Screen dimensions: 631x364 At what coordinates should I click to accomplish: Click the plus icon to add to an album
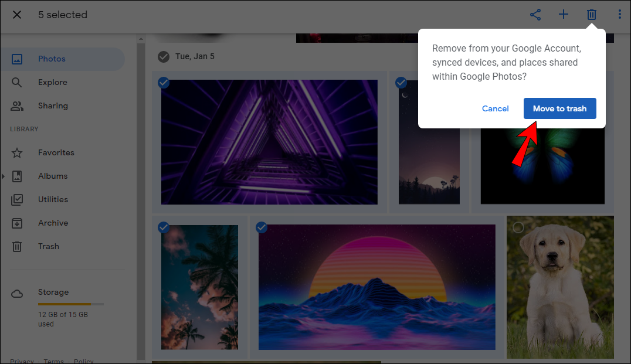tap(564, 15)
